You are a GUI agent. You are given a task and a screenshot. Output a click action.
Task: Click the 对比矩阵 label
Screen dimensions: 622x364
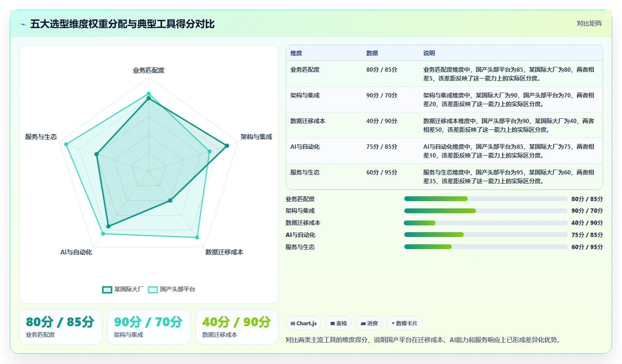point(589,23)
